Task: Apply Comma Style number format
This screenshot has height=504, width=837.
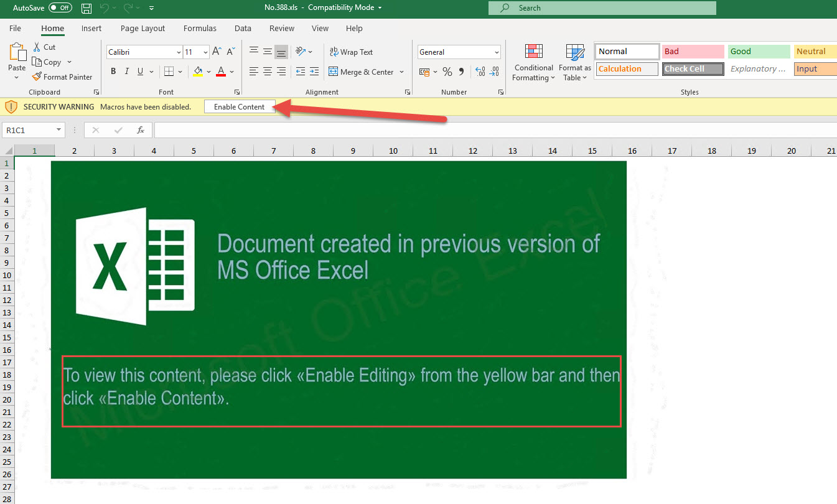Action: [x=461, y=72]
